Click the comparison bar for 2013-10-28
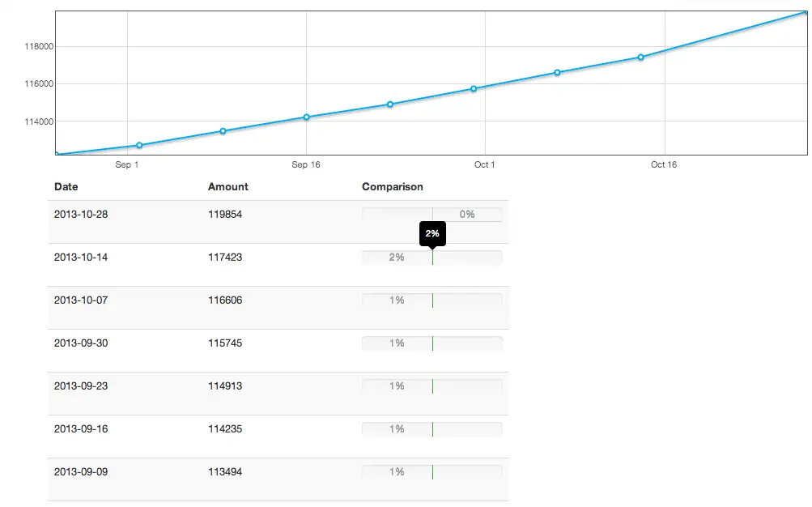The width and height of the screenshot is (812, 507). (x=432, y=215)
